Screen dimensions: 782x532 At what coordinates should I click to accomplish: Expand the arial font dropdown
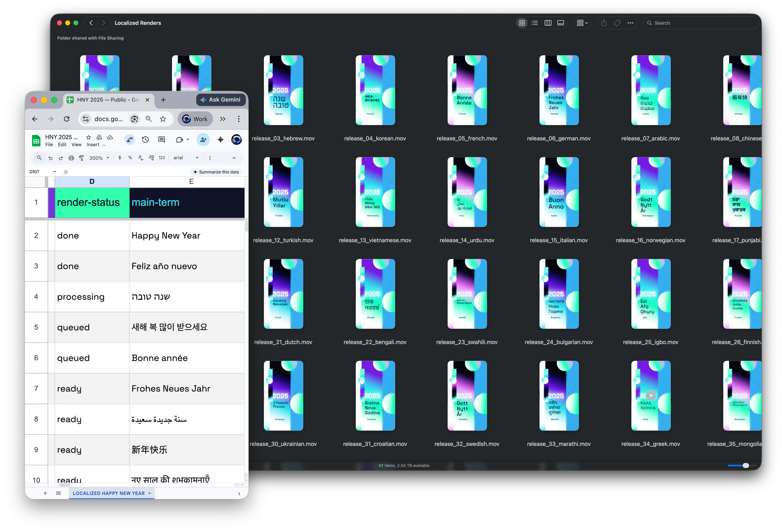[186, 158]
